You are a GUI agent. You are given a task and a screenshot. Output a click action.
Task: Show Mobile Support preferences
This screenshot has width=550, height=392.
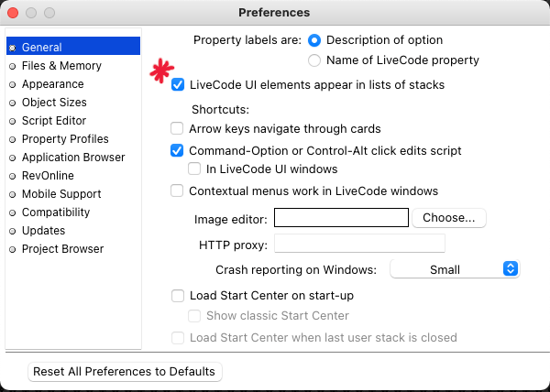click(61, 194)
